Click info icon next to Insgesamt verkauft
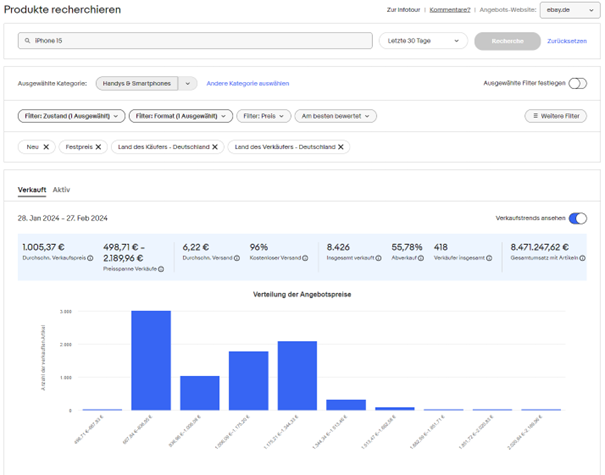The height and width of the screenshot is (475, 605). coord(378,258)
